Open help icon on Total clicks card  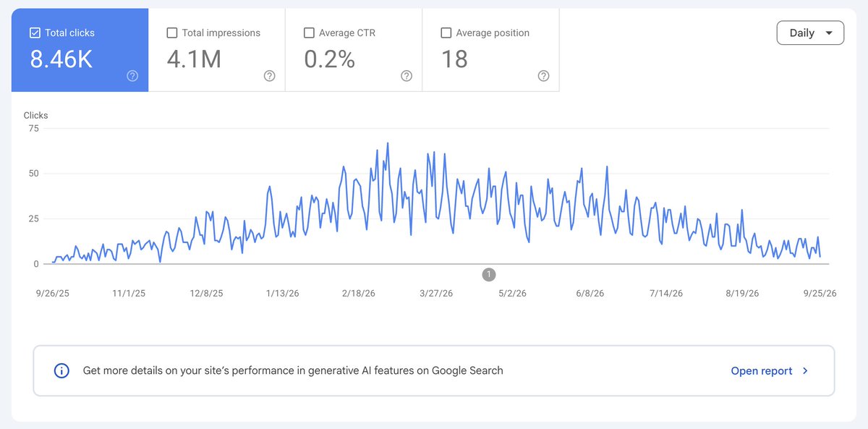(x=132, y=76)
